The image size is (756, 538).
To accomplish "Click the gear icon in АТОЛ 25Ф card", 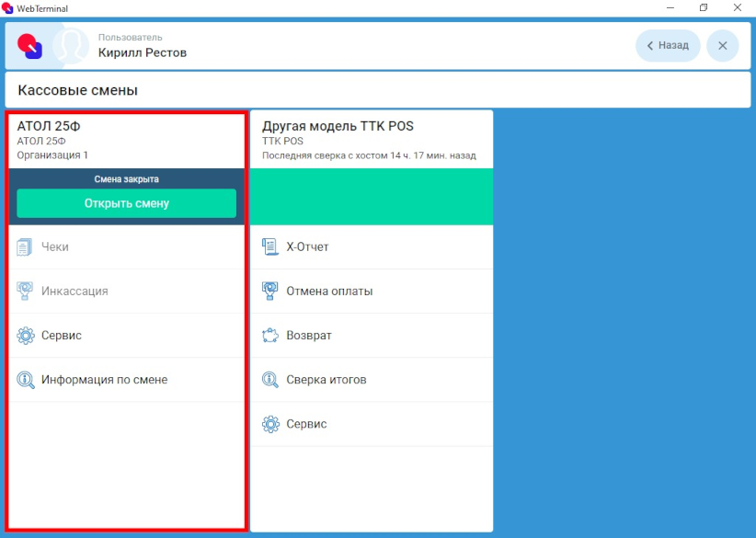I will tap(26, 336).
